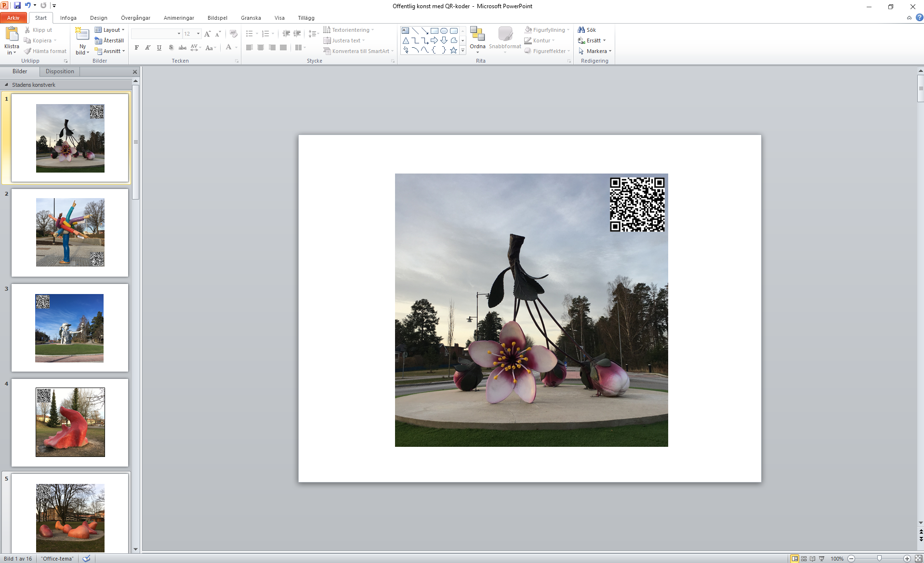924x563 pixels.
Task: Select the Isosceles Triangle shape
Action: 406,40
